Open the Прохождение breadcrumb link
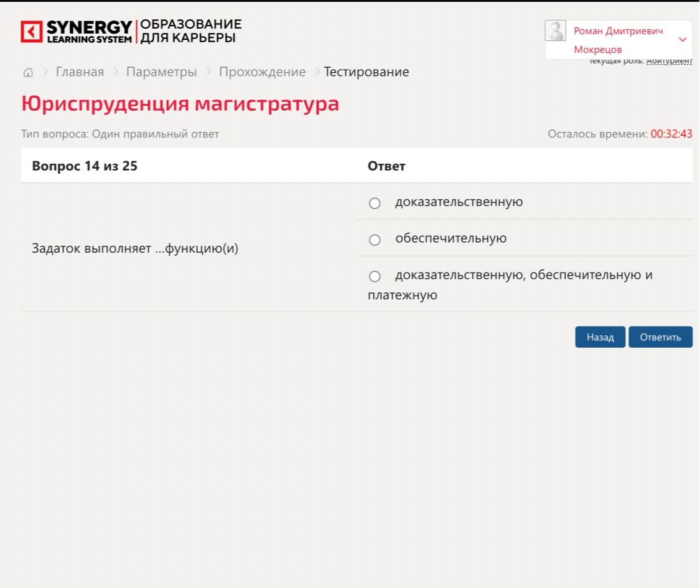Image resolution: width=700 pixels, height=588 pixels. (x=262, y=72)
